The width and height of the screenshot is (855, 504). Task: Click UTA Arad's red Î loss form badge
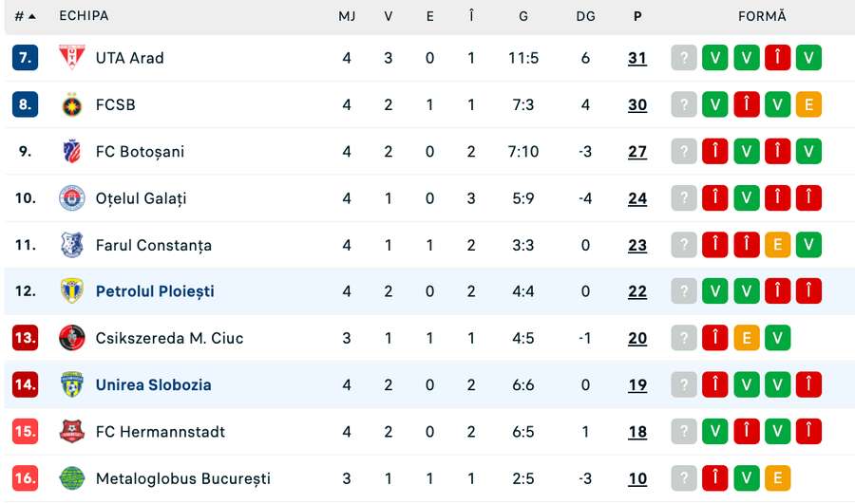(777, 58)
